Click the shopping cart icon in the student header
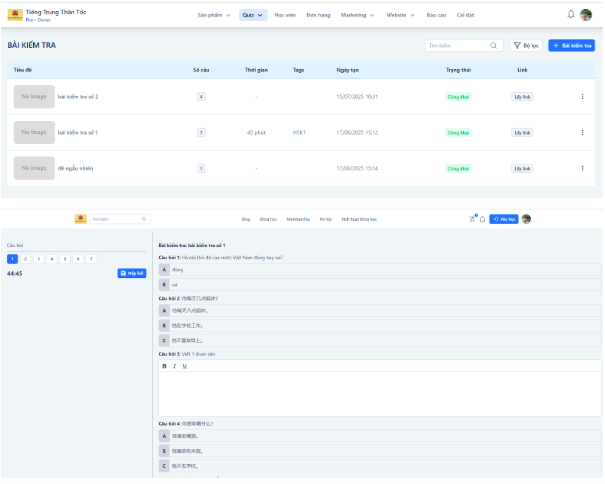Screen dimensions: 605x484 (472, 218)
